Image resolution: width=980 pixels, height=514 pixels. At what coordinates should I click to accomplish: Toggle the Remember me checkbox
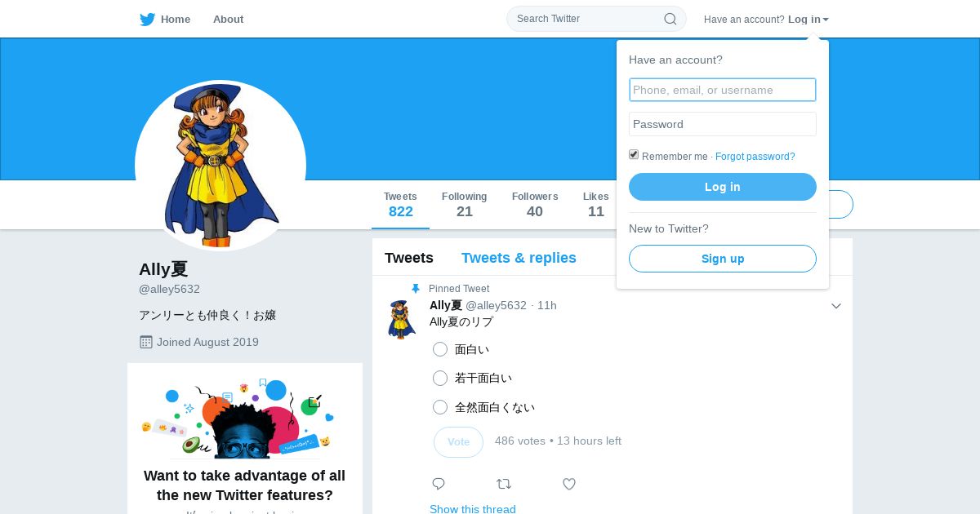(634, 155)
